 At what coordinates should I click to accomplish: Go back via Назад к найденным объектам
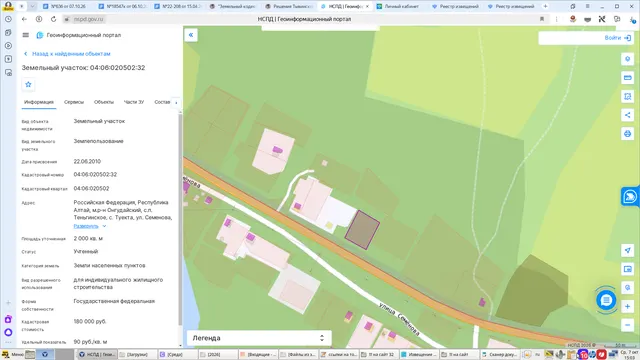tap(67, 54)
